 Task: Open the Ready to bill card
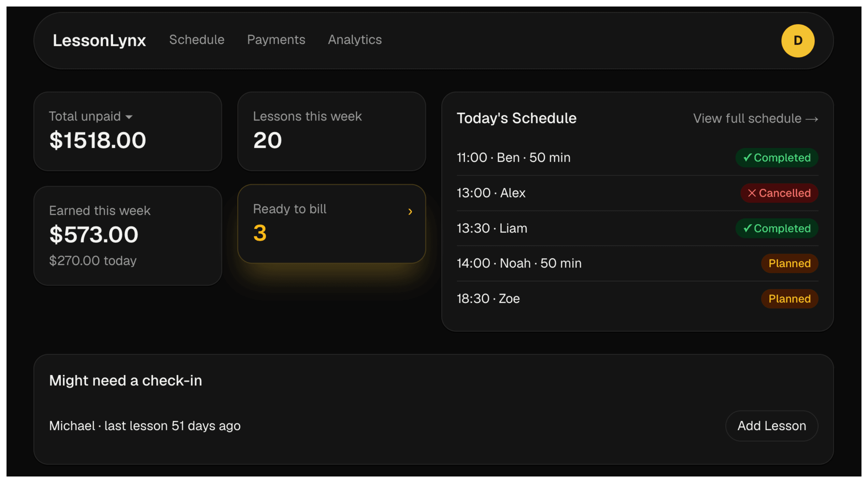tap(332, 224)
